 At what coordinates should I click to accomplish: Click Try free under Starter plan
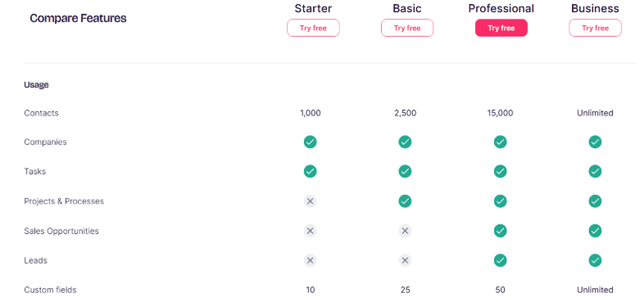pyautogui.click(x=313, y=28)
